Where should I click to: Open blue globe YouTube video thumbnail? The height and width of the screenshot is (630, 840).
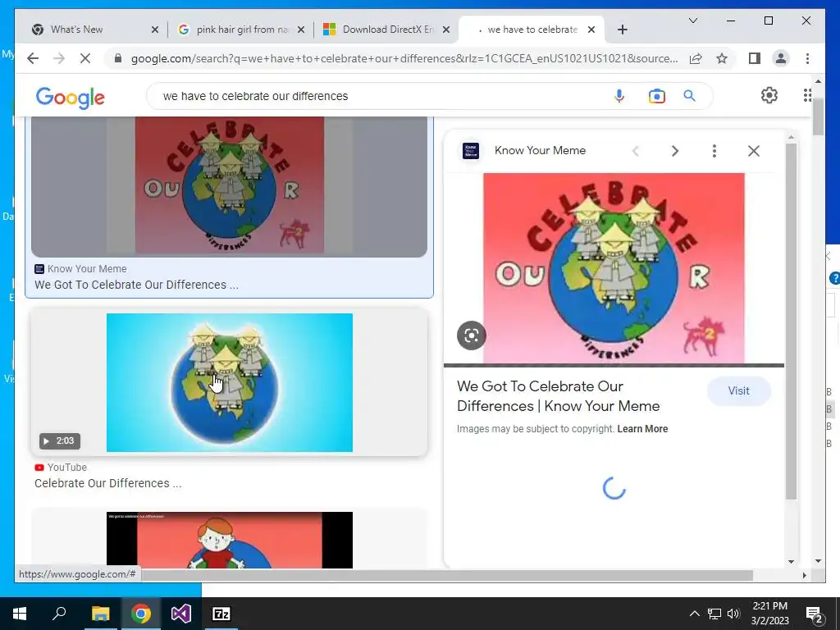(x=230, y=382)
